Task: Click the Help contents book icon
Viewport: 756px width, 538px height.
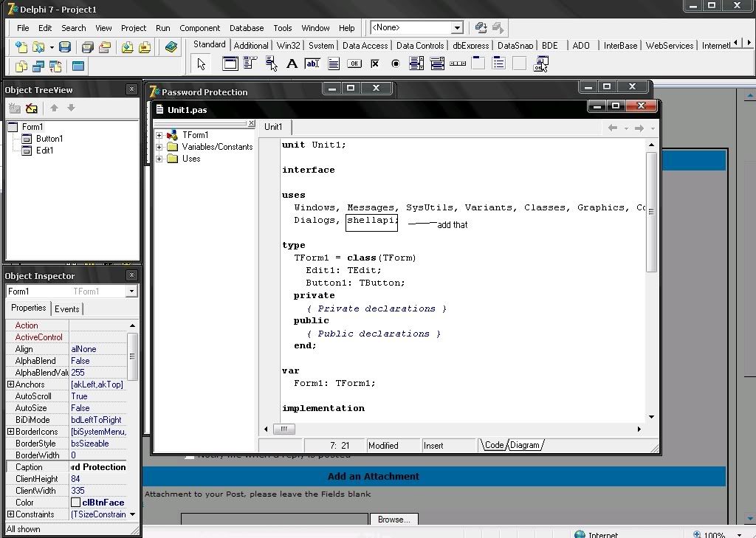Action: (x=171, y=47)
